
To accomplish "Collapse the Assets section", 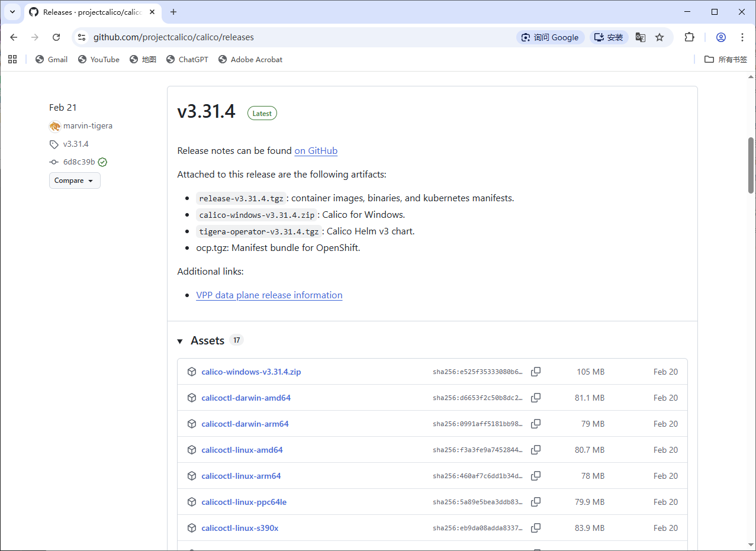I will tap(180, 341).
